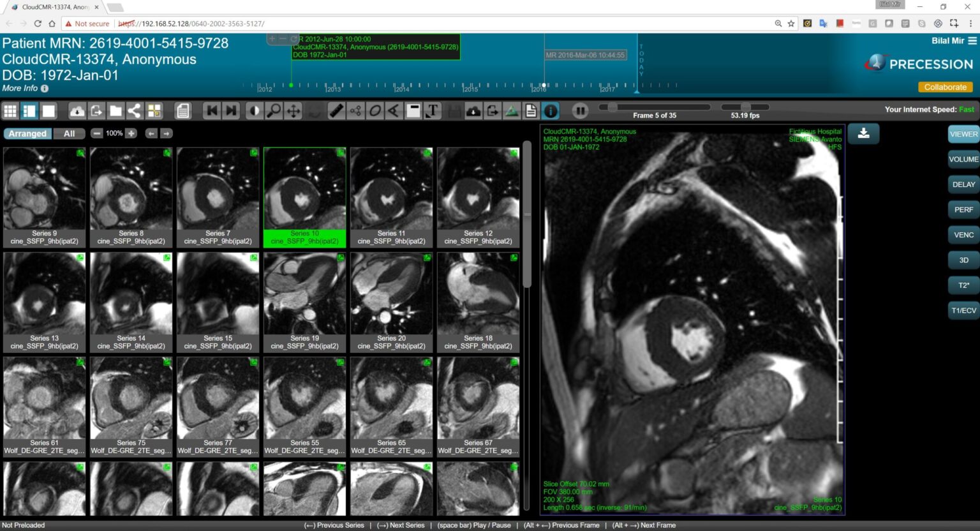Open the Series 9 cine thumbnail

45,197
